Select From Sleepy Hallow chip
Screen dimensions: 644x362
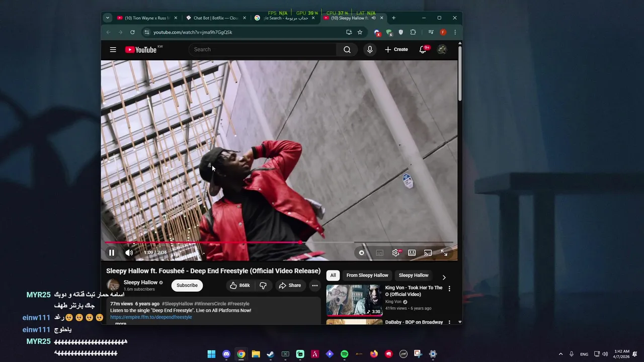(x=367, y=275)
